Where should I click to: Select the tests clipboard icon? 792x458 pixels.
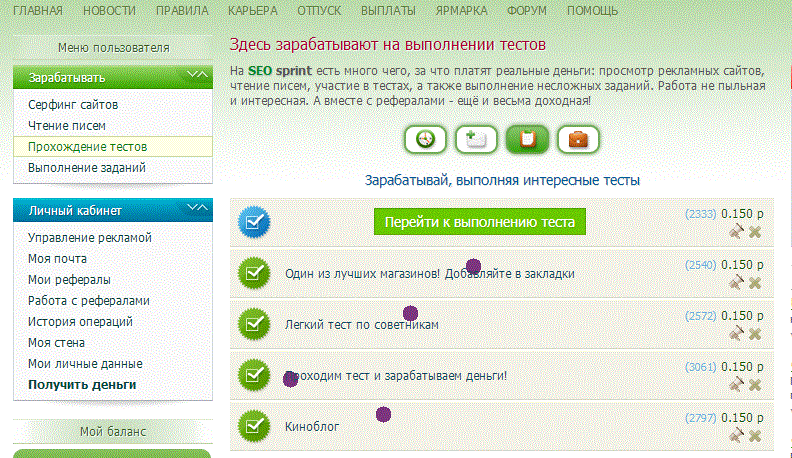click(527, 139)
